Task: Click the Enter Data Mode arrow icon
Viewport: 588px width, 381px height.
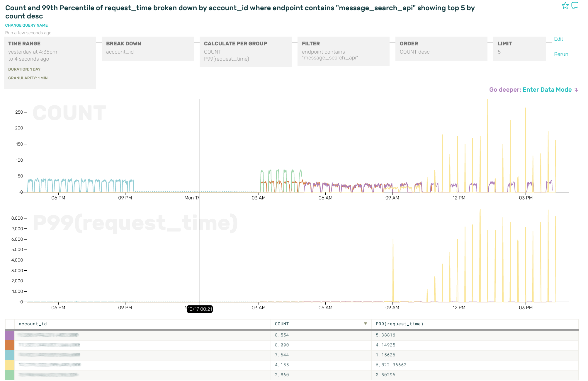Action: pos(576,90)
